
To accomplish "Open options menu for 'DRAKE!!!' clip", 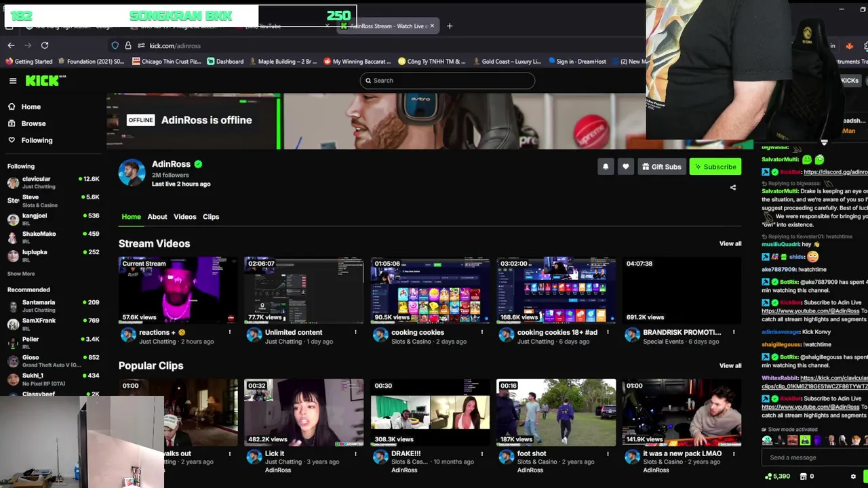I will click(x=482, y=453).
